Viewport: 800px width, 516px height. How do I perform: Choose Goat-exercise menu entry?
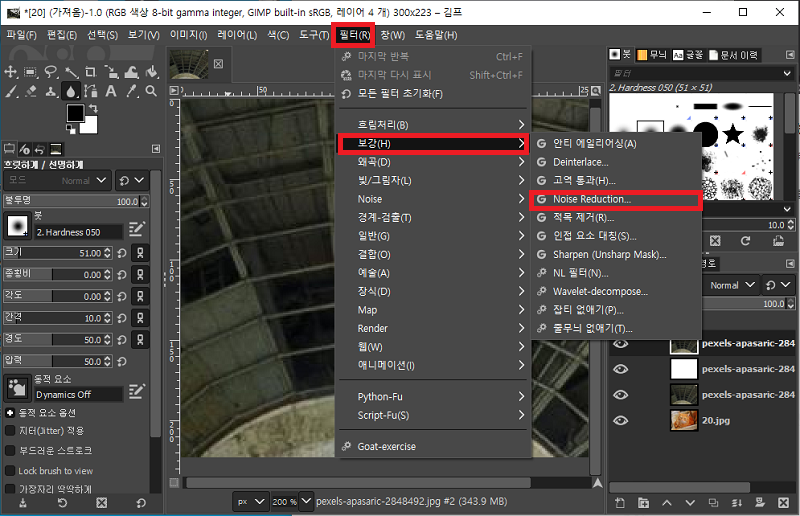(433, 447)
